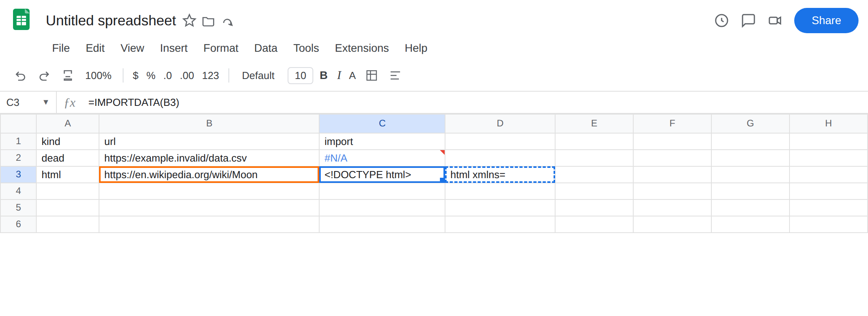The width and height of the screenshot is (868, 316).
Task: Open version history clock icon
Action: [722, 21]
